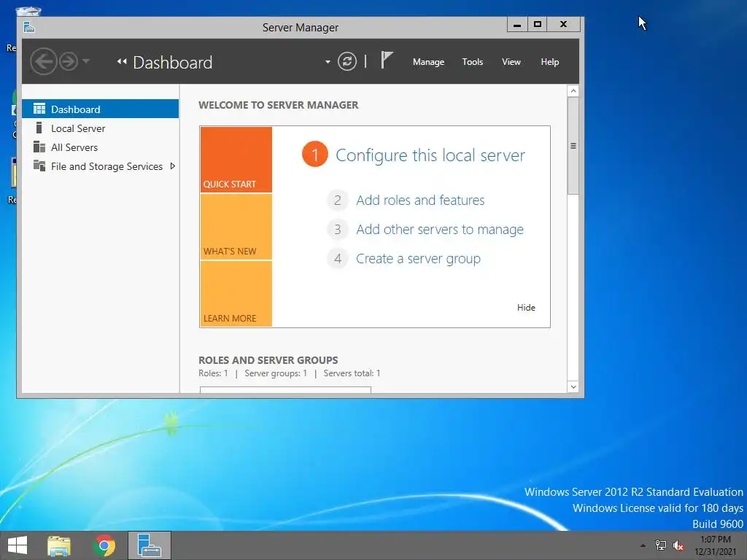Select Local Server in the sidebar
The height and width of the screenshot is (560, 747).
[101, 128]
